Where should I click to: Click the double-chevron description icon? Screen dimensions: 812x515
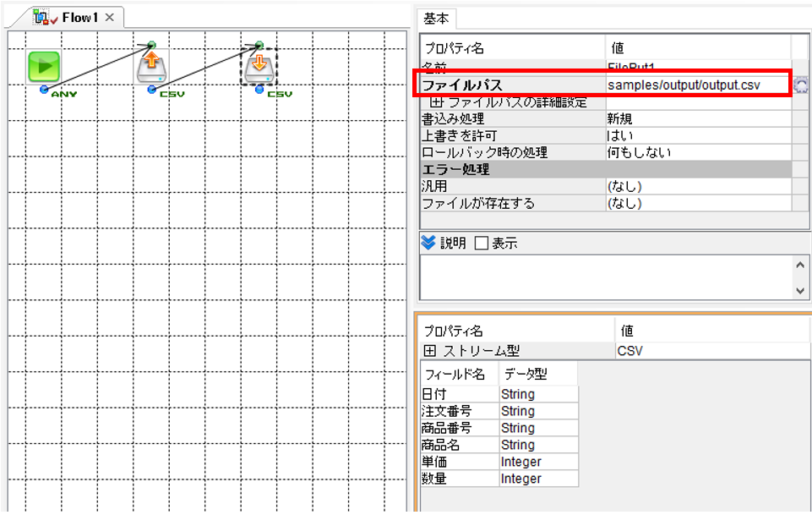(428, 242)
